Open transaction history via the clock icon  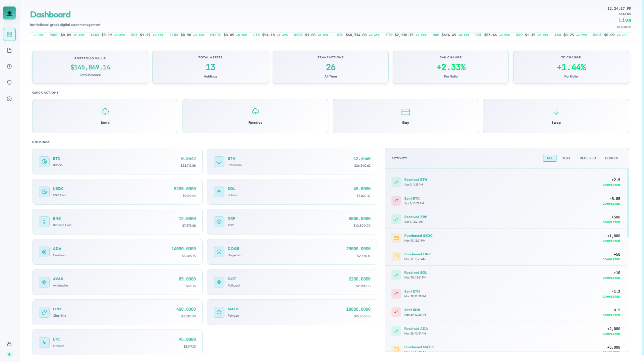click(9, 66)
